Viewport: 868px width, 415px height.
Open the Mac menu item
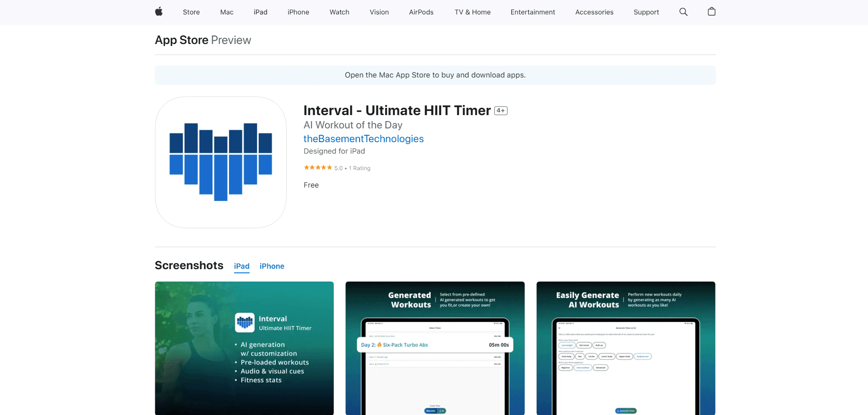click(226, 12)
